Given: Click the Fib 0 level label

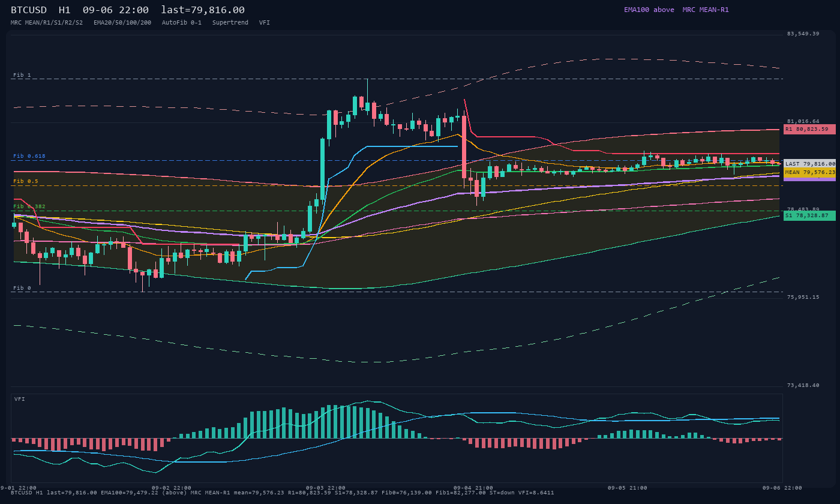Looking at the screenshot, I should (22, 288).
